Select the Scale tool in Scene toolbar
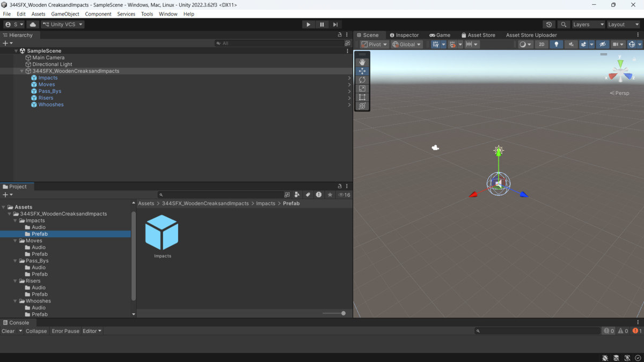 click(362, 88)
